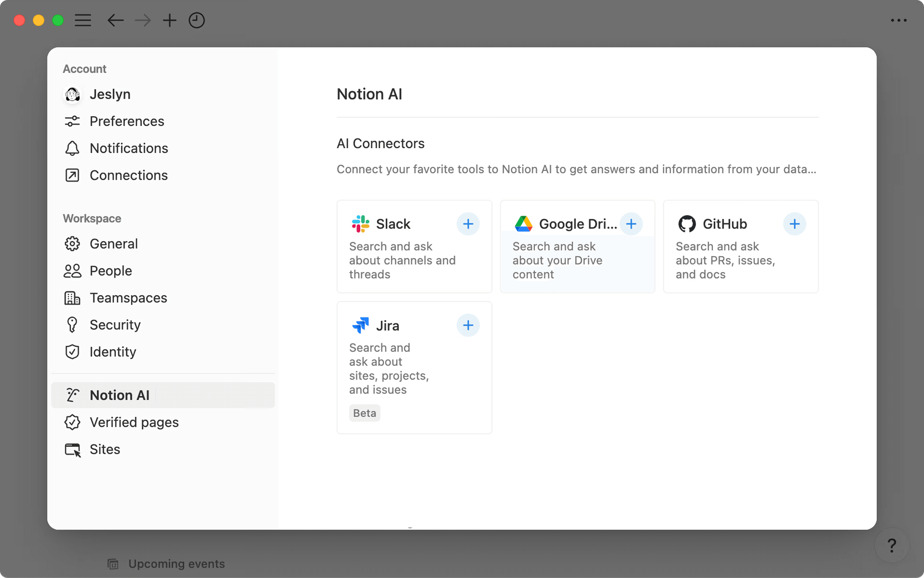Create a new tab with the plus icon
The width and height of the screenshot is (924, 578).
point(169,20)
